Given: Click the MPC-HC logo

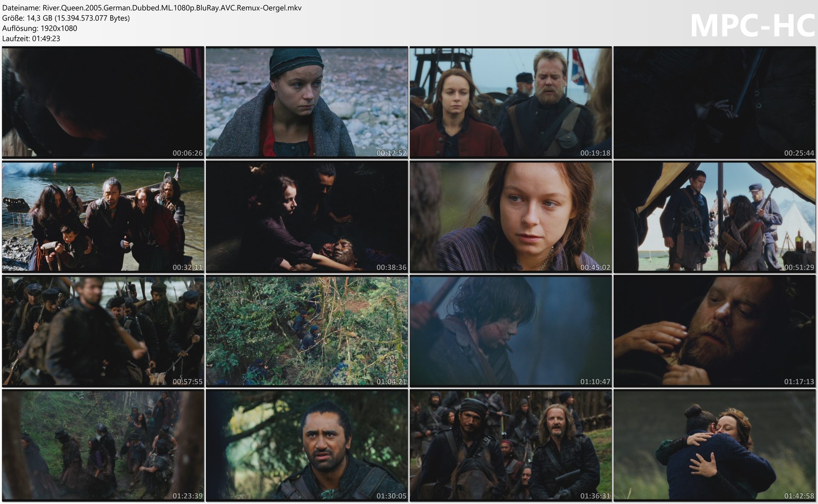Looking at the screenshot, I should (x=752, y=26).
